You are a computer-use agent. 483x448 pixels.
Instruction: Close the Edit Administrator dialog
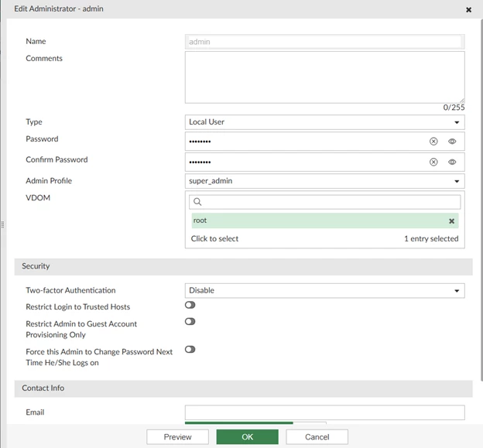pyautogui.click(x=468, y=10)
